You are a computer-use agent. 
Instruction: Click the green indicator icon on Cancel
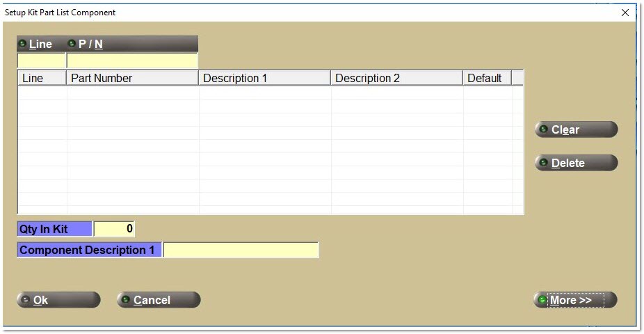[x=126, y=300]
